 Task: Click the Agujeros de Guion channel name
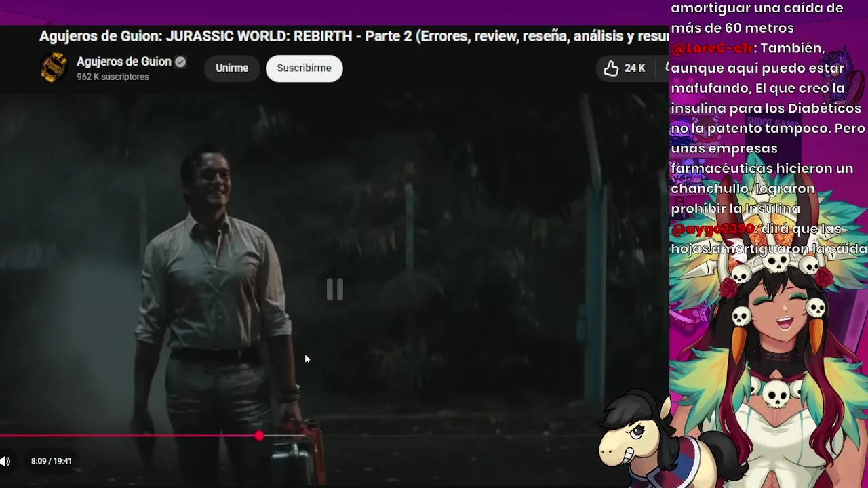(123, 62)
